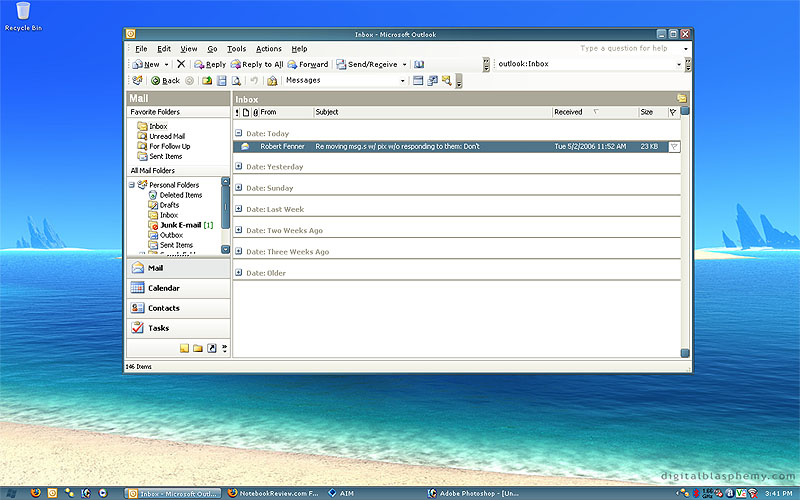Select Unread Mail favorite folder
800x500 pixels.
(x=161, y=136)
